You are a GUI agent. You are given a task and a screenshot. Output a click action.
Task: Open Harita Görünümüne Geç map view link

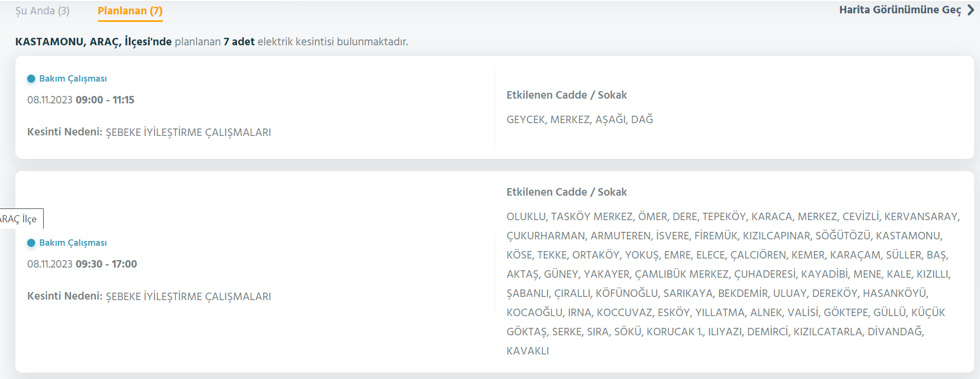[x=900, y=10]
